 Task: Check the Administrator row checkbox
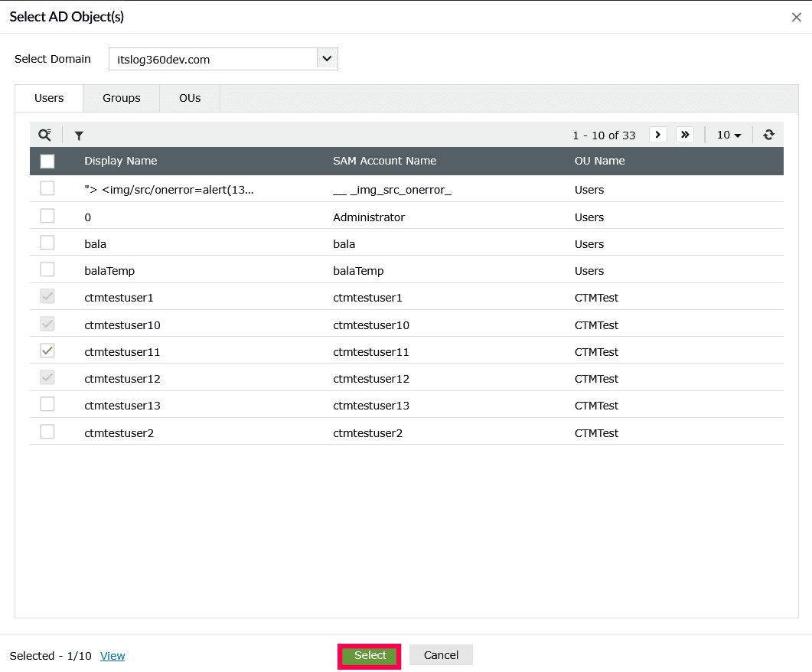tap(47, 215)
